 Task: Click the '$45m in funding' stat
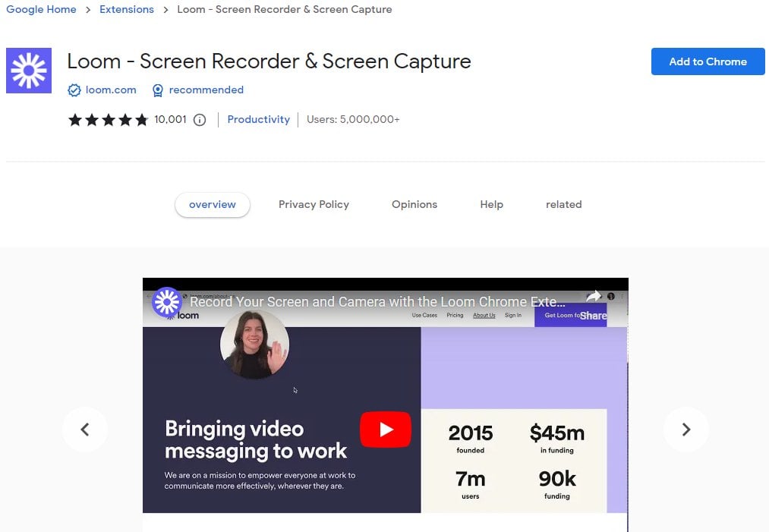[x=557, y=439]
